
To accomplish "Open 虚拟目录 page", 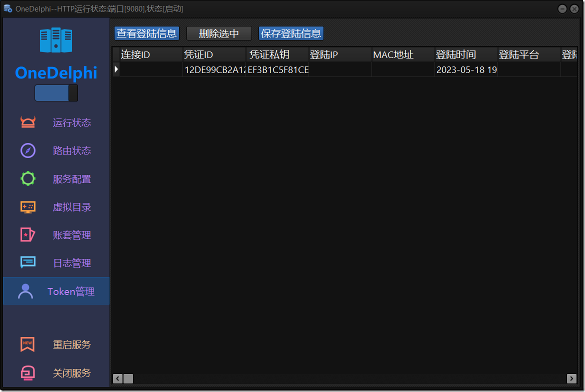I will point(72,207).
